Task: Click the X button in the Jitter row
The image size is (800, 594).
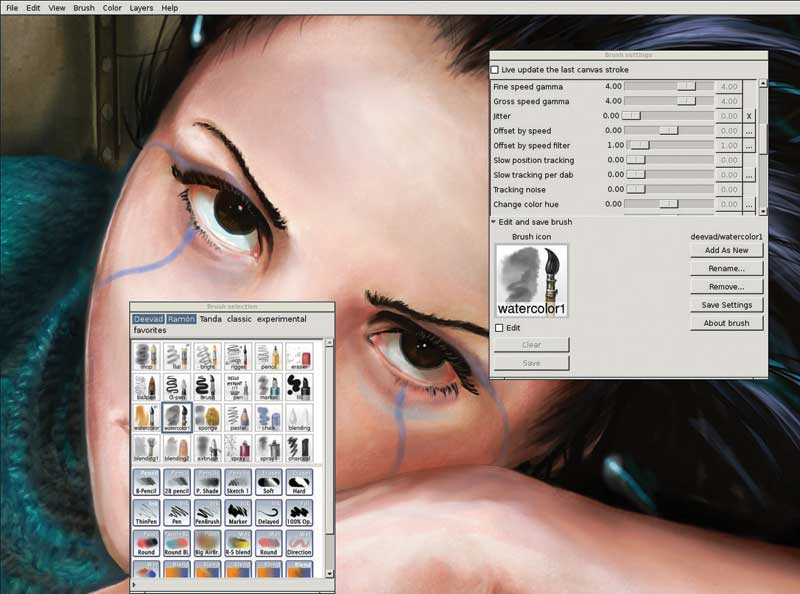Action: [749, 116]
